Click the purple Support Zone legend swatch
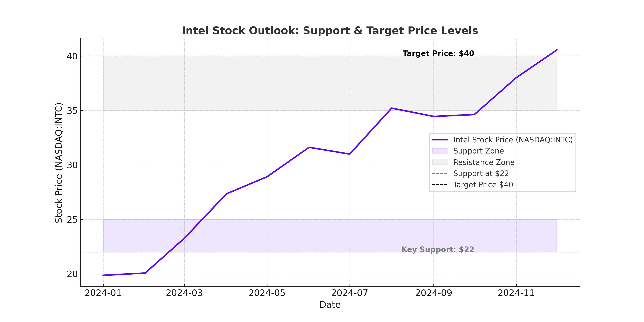This screenshot has width=644, height=322. coord(440,151)
